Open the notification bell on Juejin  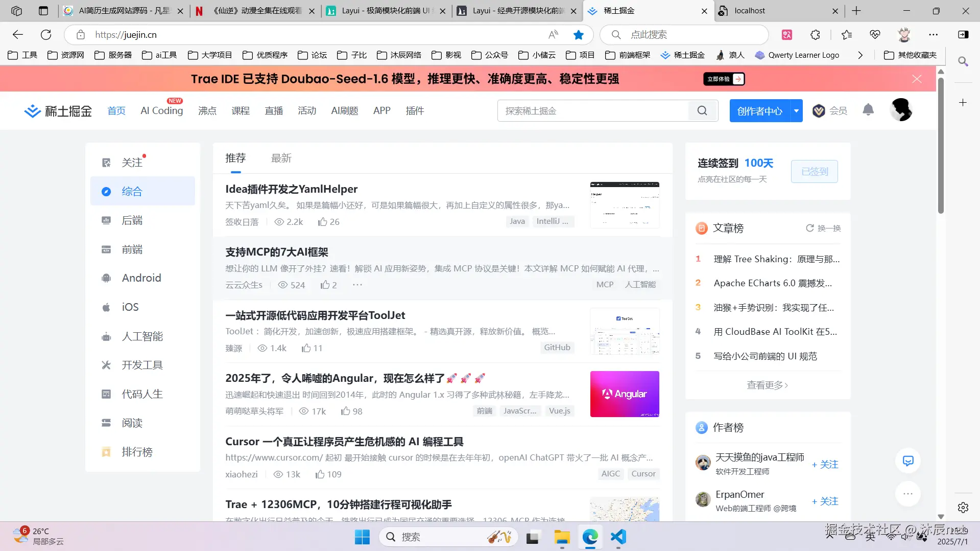point(868,110)
